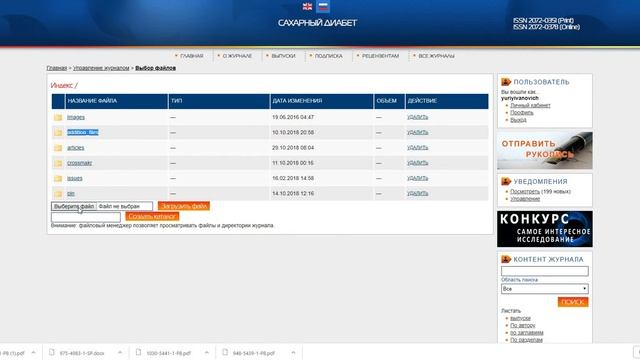Go to Главная breadcrumb link
Screen dimensions: 640x360
point(57,68)
